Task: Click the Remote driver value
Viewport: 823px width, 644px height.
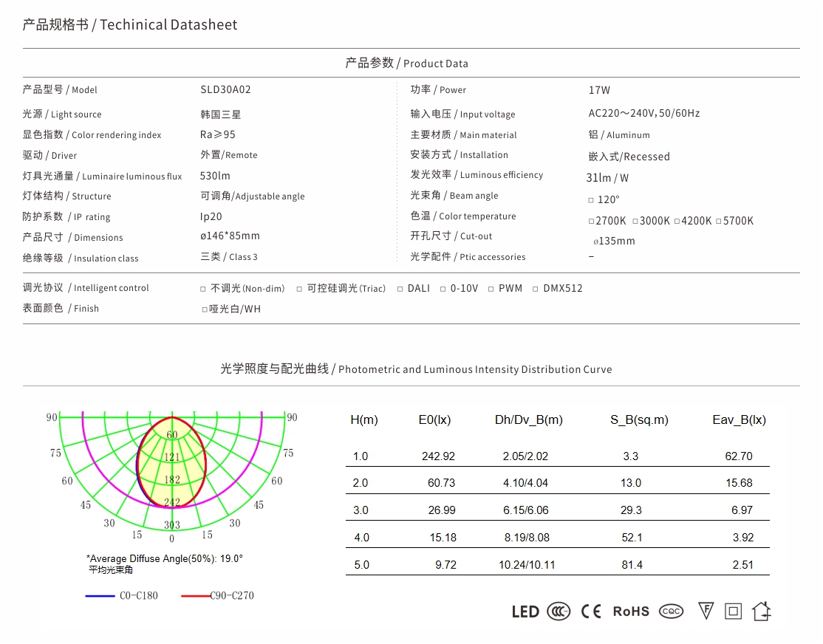Action: click(x=229, y=155)
